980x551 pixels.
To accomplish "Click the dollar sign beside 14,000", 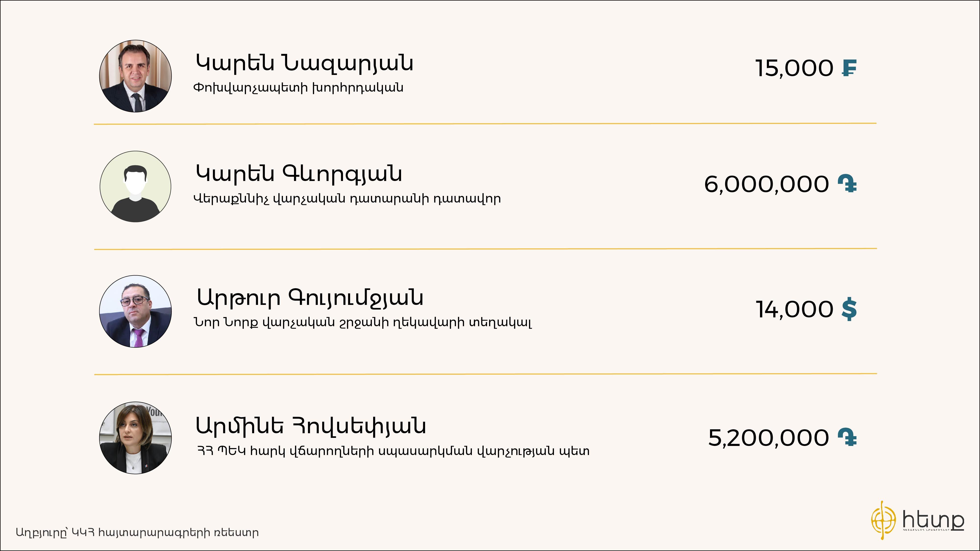I will click(849, 309).
